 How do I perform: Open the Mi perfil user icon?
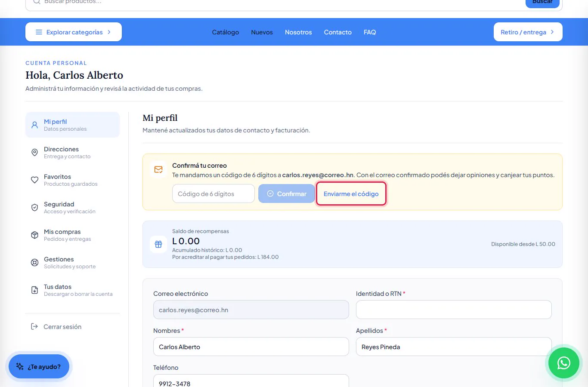pos(35,125)
